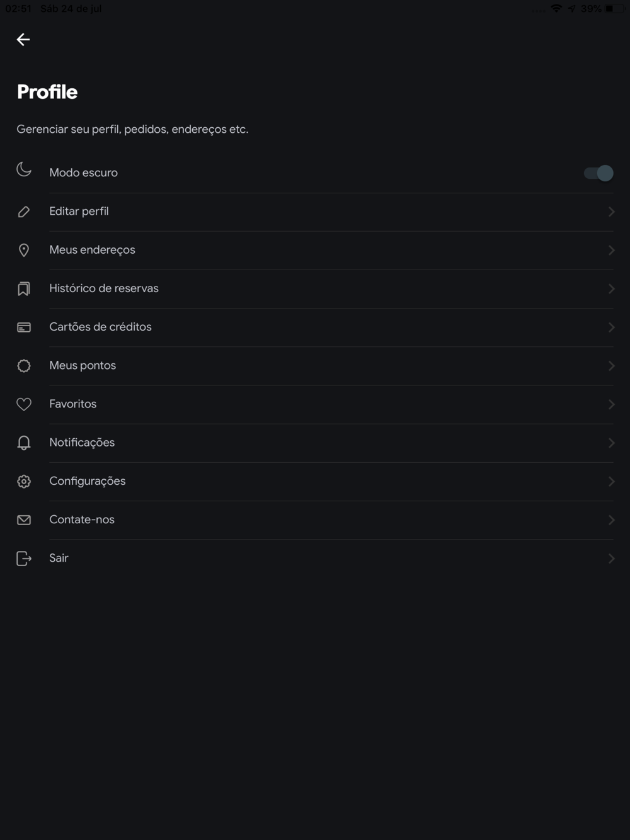Click the envelope Contate-nos icon
Viewport: 630px width, 840px height.
coord(24,519)
